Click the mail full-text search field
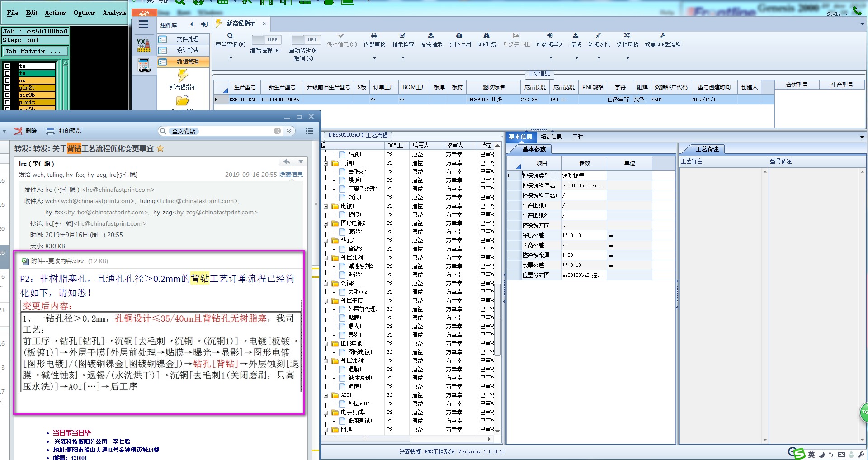 click(x=222, y=131)
